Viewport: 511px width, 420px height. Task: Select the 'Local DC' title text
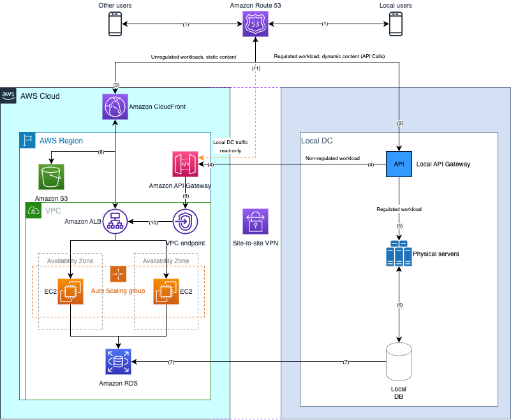click(x=317, y=141)
